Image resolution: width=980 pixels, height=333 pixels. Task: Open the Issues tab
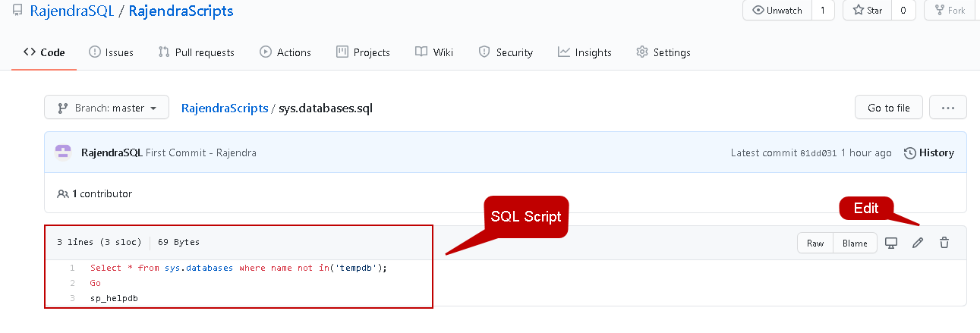pos(111,52)
